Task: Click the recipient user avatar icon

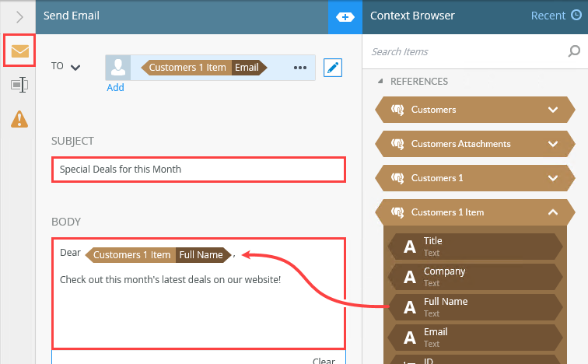Action: tap(118, 68)
